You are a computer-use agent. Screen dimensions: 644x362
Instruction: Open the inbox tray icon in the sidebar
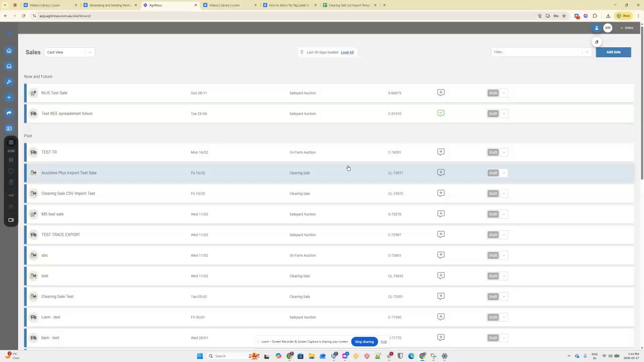[x=9, y=66]
